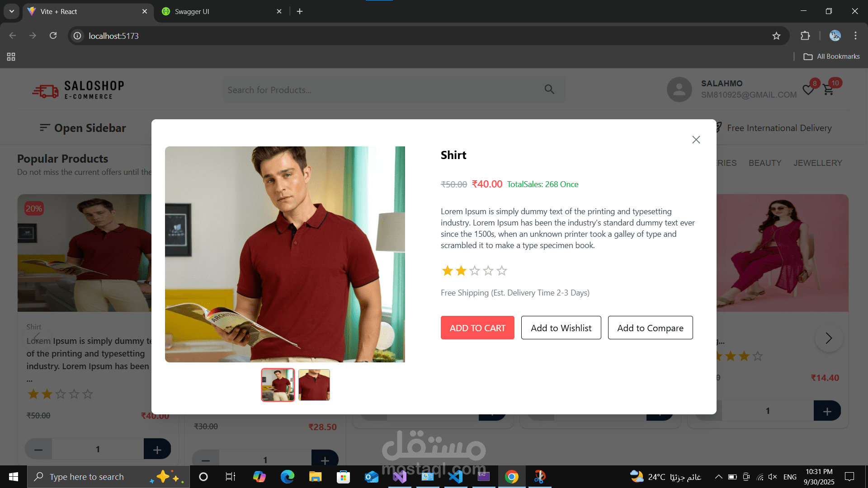Click the wishlist heart icon
The height and width of the screenshot is (488, 868).
click(x=808, y=90)
